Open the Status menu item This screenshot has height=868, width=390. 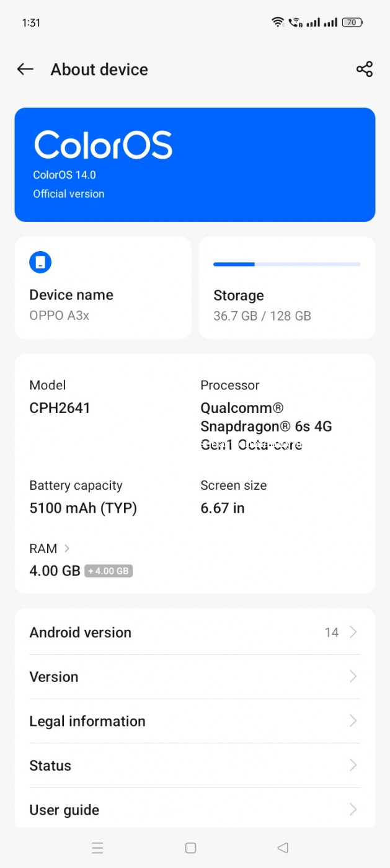click(x=195, y=766)
